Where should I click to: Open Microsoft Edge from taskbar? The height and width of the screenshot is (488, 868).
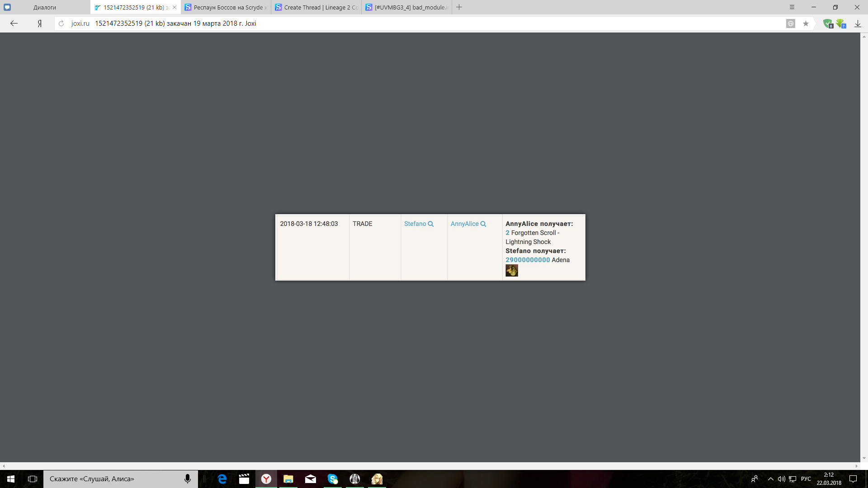(222, 479)
